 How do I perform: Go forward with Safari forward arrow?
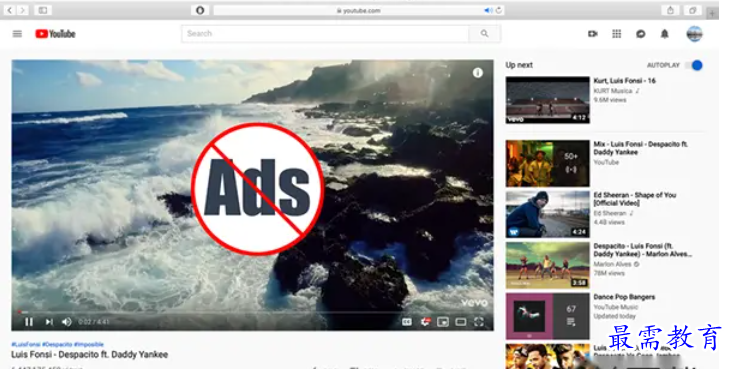click(22, 10)
